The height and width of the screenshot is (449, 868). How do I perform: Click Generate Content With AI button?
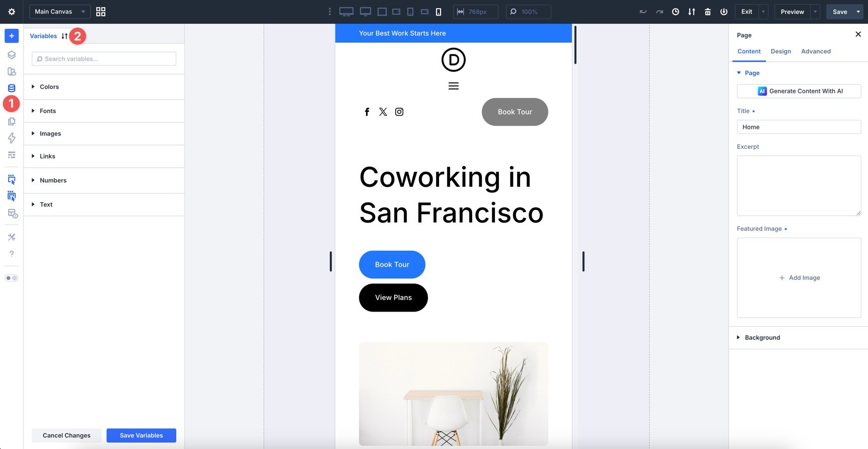(x=799, y=91)
